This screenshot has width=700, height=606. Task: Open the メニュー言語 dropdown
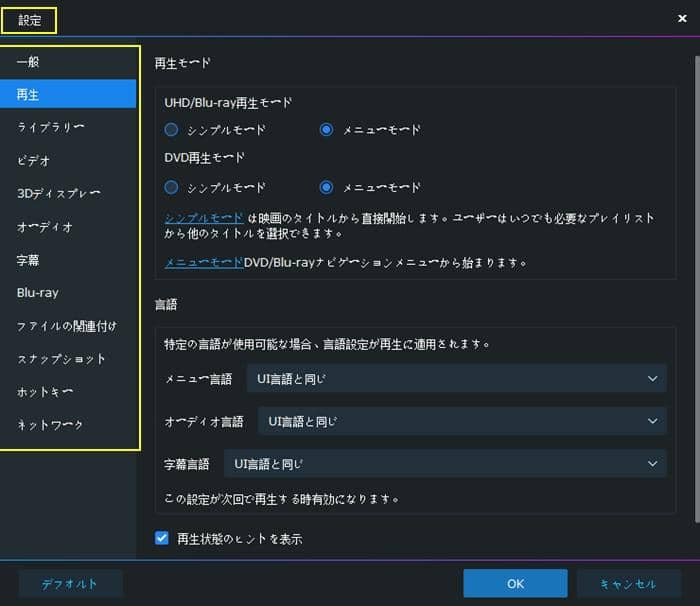(x=457, y=378)
